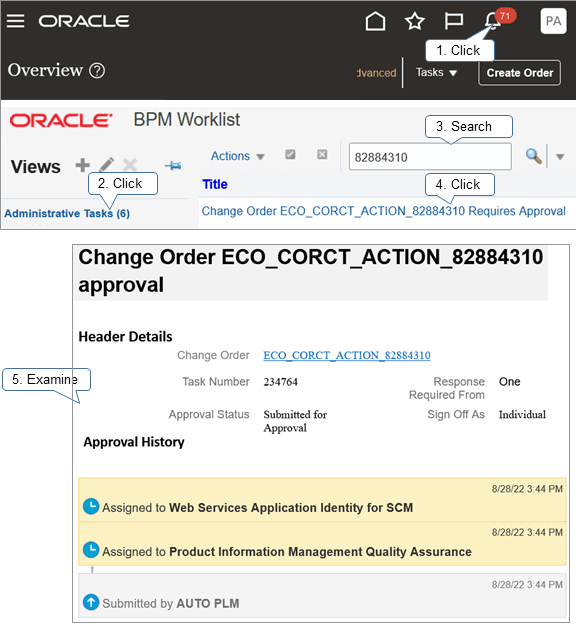Edit view using pencil icon

coord(106,164)
